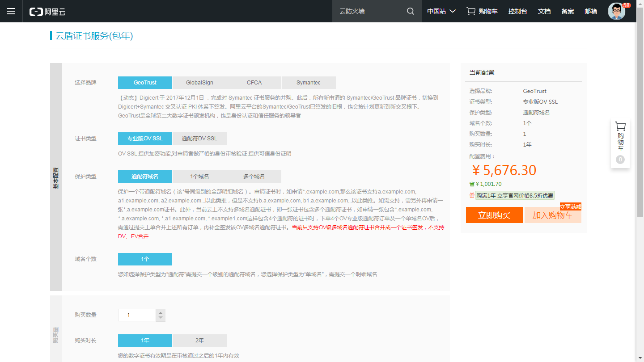Click the floating cart count 0 badge
This screenshot has height=362, width=644.
[620, 160]
